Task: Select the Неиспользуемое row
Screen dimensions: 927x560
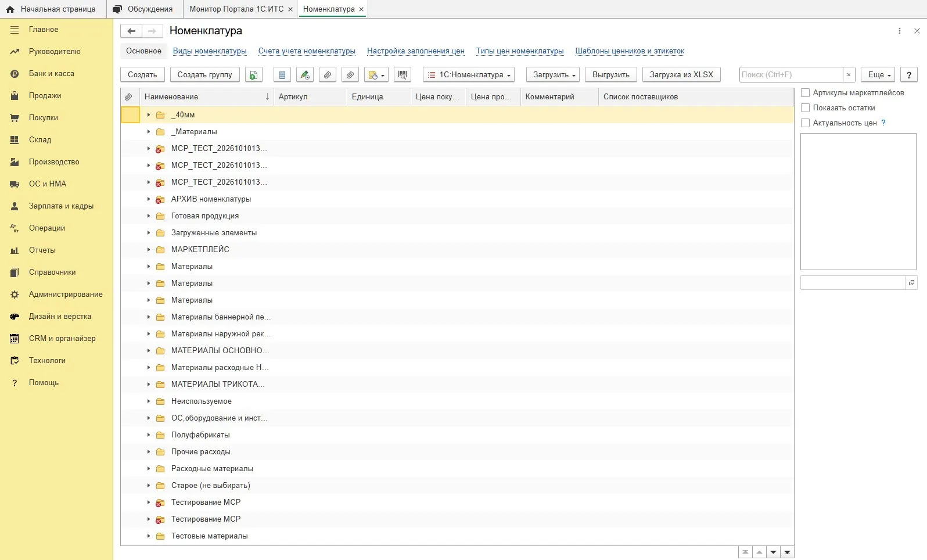Action: point(457,401)
